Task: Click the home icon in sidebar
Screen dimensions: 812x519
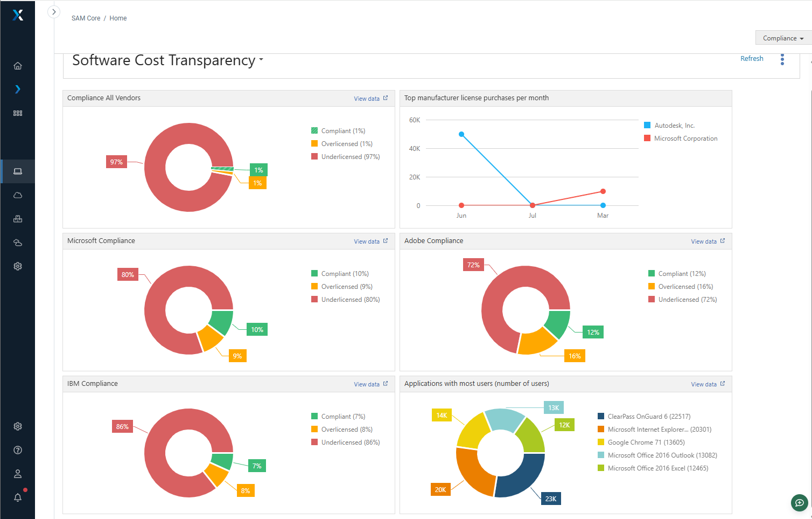Action: tap(18, 66)
